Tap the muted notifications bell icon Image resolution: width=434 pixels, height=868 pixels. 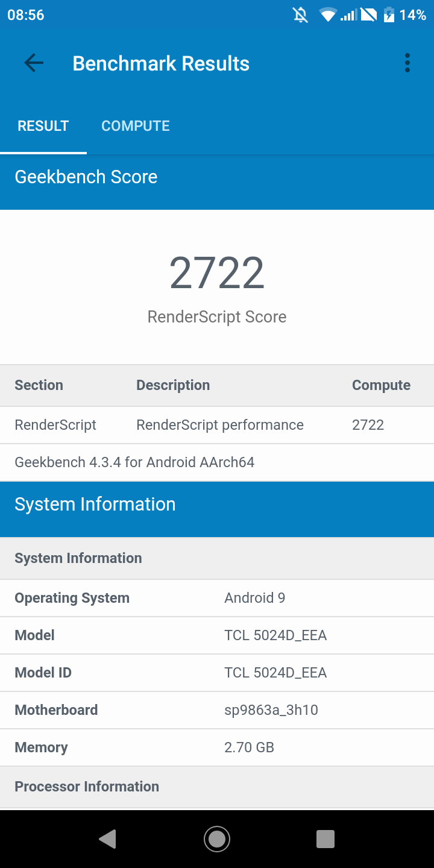(300, 15)
